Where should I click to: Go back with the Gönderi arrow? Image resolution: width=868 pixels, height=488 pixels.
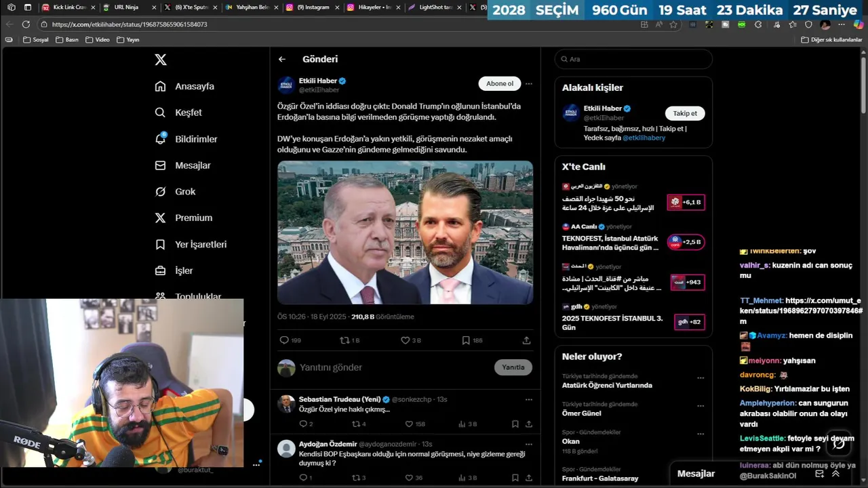tap(282, 59)
